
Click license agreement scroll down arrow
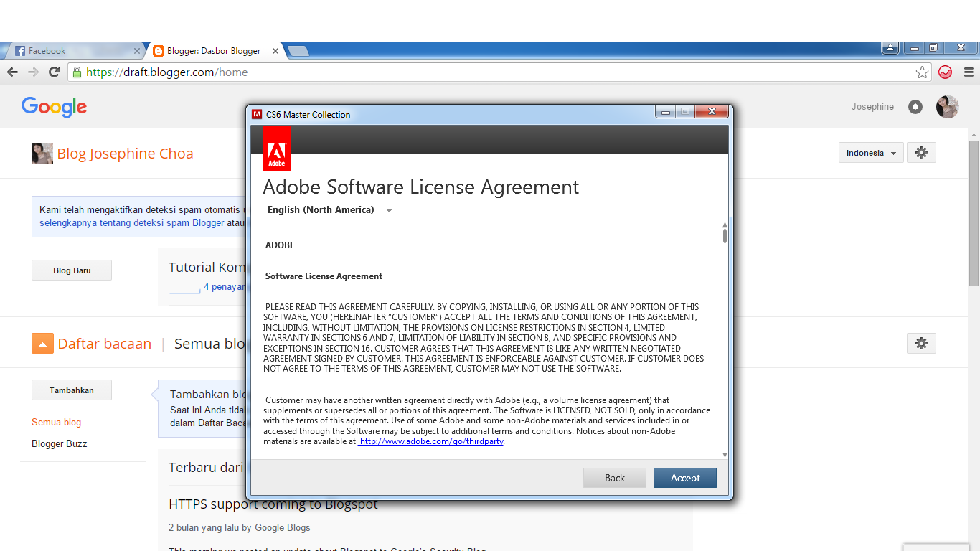point(725,455)
